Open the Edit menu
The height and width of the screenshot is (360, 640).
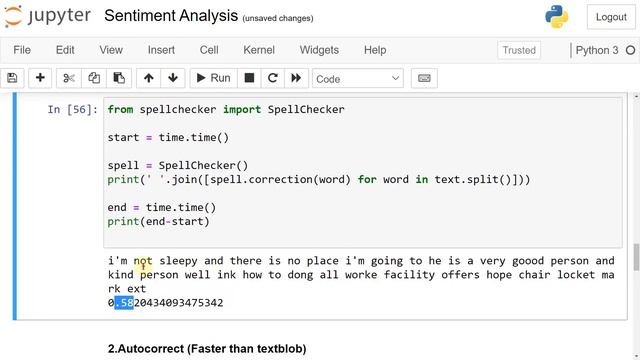pyautogui.click(x=65, y=50)
